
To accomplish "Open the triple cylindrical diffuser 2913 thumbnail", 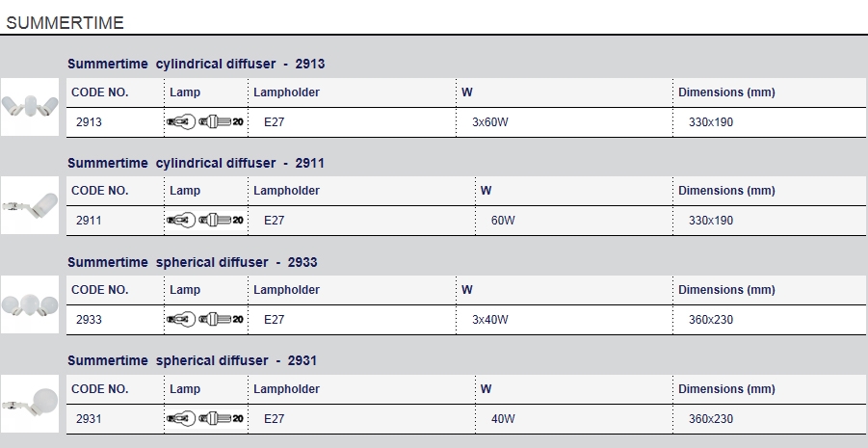I will pos(30,107).
